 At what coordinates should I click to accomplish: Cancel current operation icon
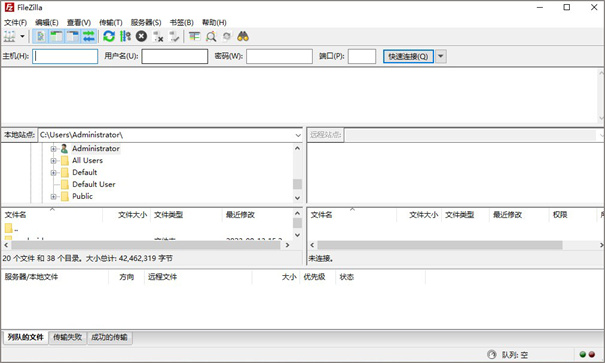pyautogui.click(x=142, y=37)
